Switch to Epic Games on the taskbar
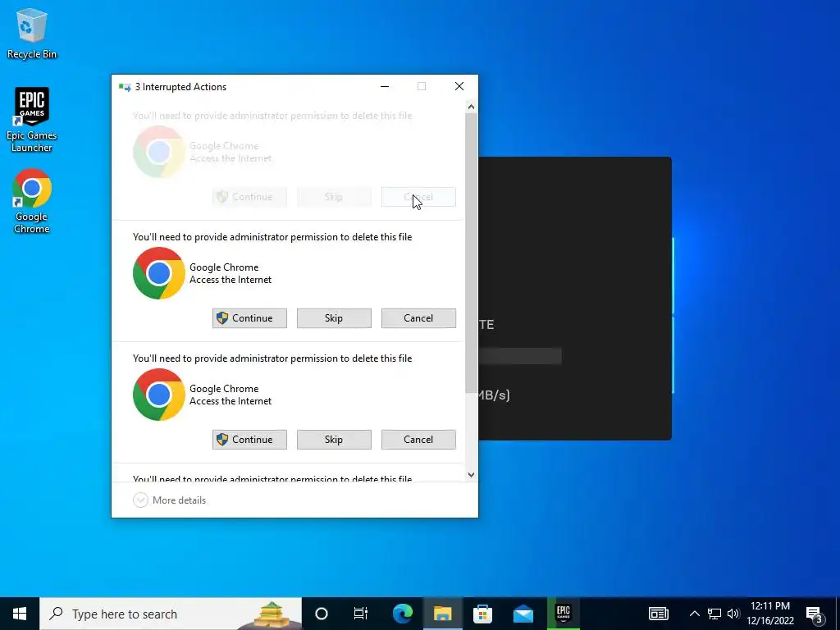The height and width of the screenshot is (630, 840). point(564,614)
